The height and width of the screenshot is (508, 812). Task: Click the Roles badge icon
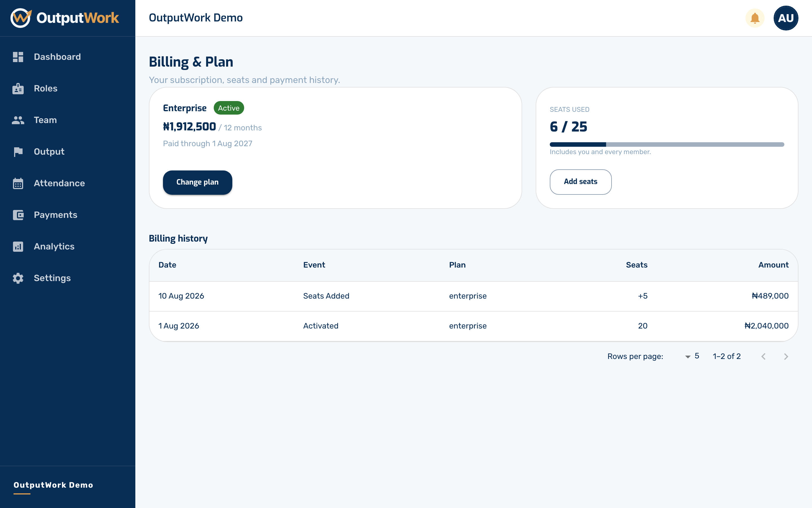pos(18,88)
